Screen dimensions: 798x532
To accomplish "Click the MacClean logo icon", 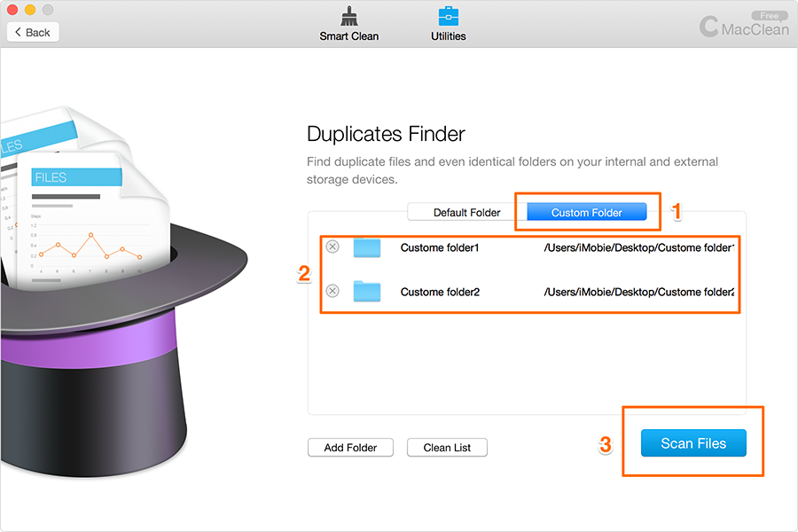I will [x=709, y=27].
